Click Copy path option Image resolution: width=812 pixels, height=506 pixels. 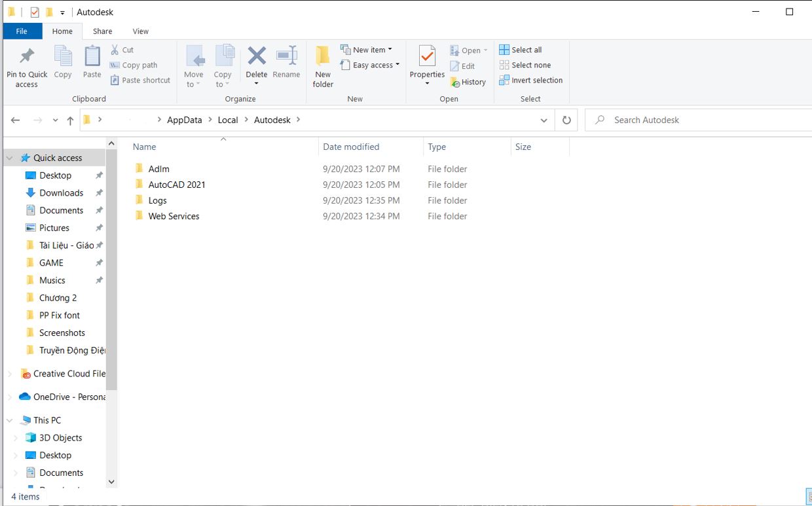(134, 65)
